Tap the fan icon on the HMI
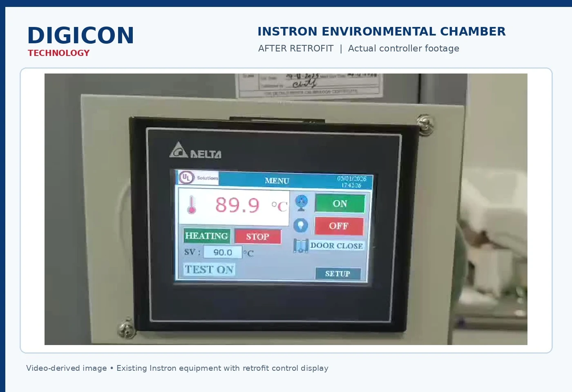572x392 pixels. [x=302, y=203]
